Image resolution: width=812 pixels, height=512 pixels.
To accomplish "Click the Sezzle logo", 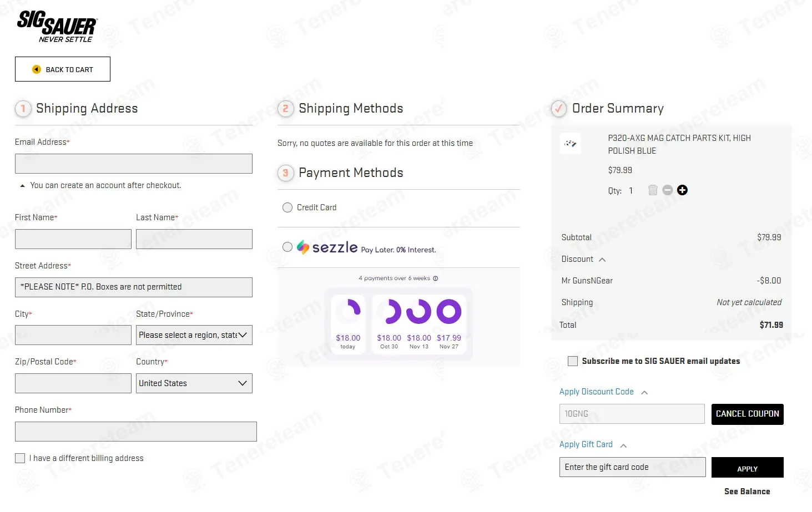I will tap(327, 247).
